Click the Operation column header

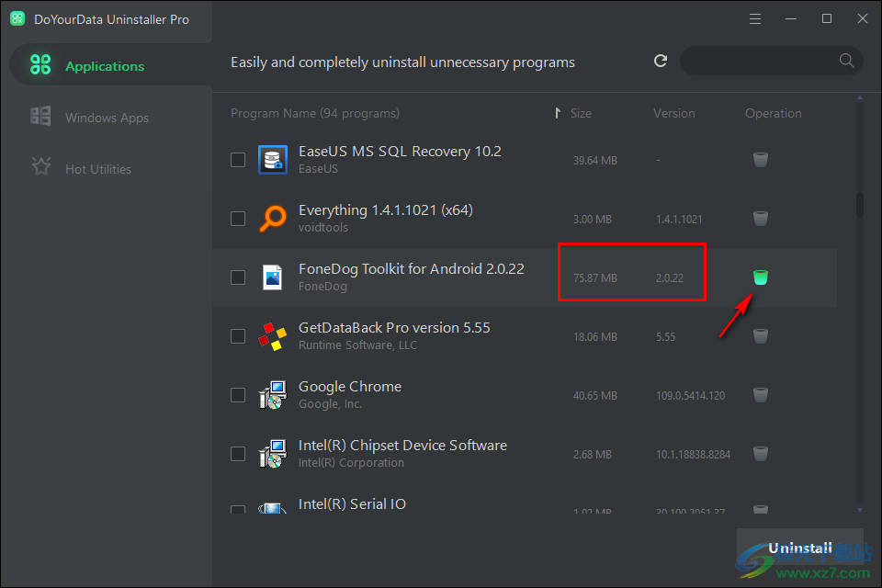point(773,113)
